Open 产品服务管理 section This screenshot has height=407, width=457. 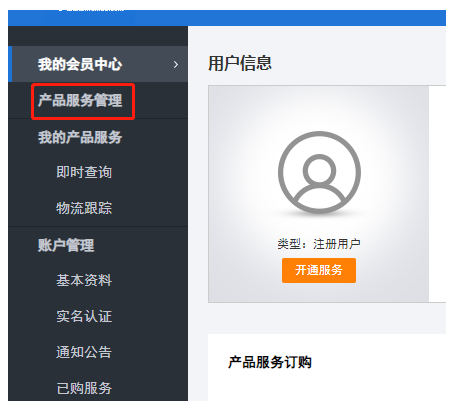[x=80, y=100]
